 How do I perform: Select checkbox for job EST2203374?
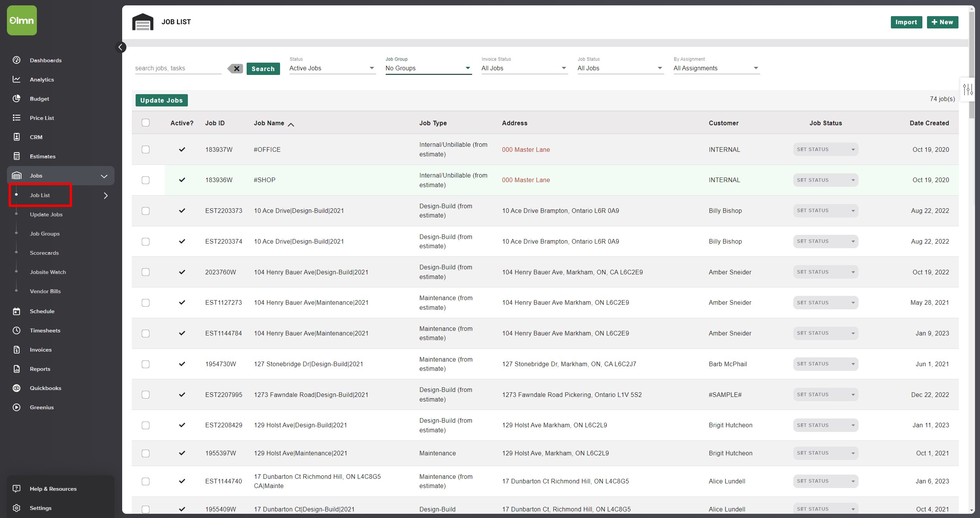pos(146,242)
